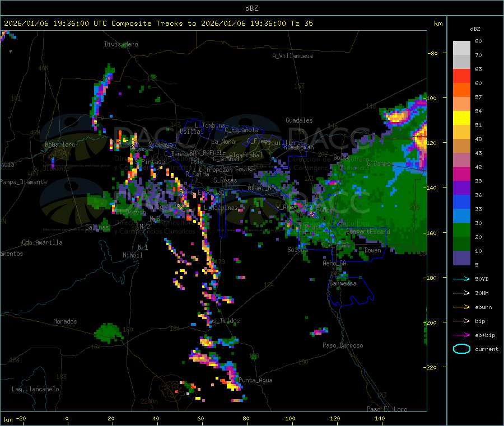Click the La_Nora place label
The image size is (504, 426).
(223, 142)
